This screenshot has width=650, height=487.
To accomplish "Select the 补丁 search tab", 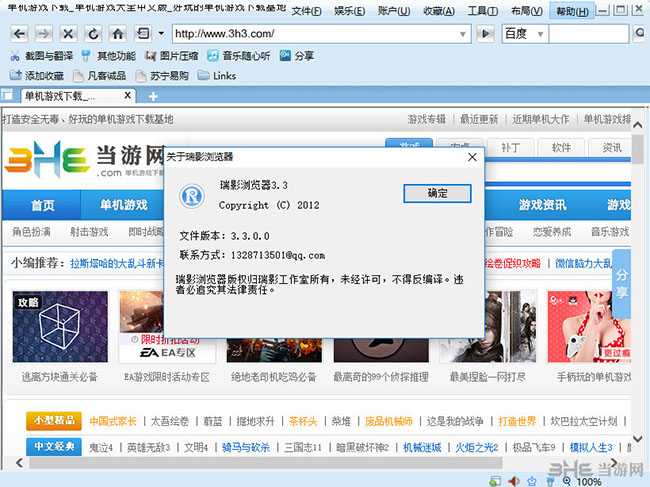I will pyautogui.click(x=510, y=148).
